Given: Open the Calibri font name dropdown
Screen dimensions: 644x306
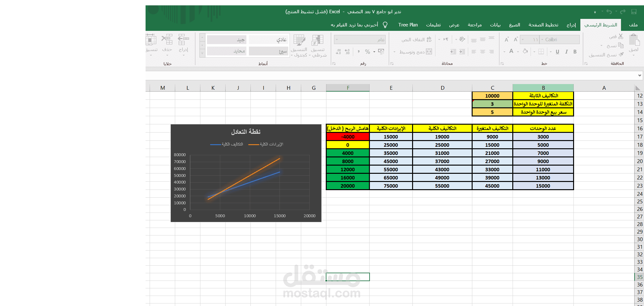Looking at the screenshot, I should click(542, 40).
